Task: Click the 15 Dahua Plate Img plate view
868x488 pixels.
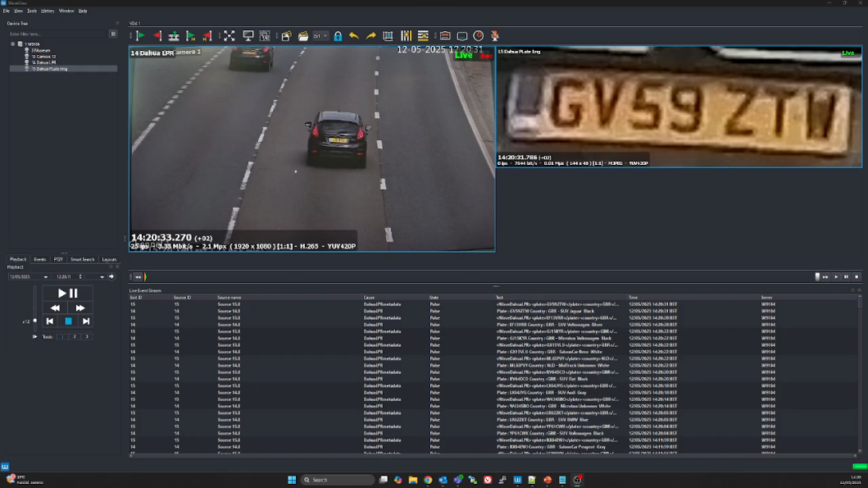Action: 679,107
